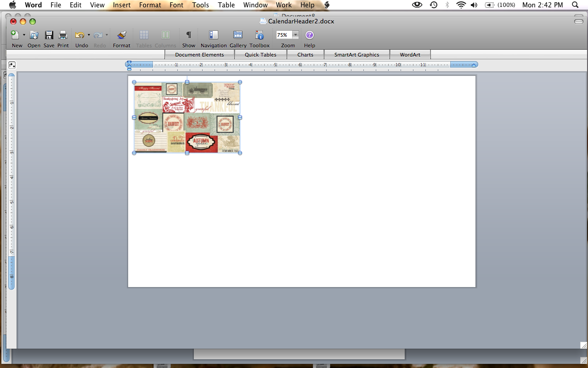Click the purple Help question mark icon
The height and width of the screenshot is (368, 588).
(310, 35)
